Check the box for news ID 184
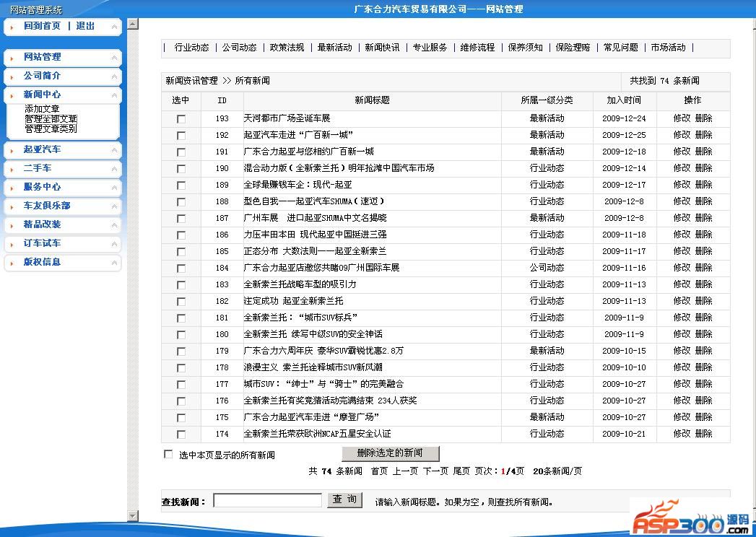 point(181,268)
